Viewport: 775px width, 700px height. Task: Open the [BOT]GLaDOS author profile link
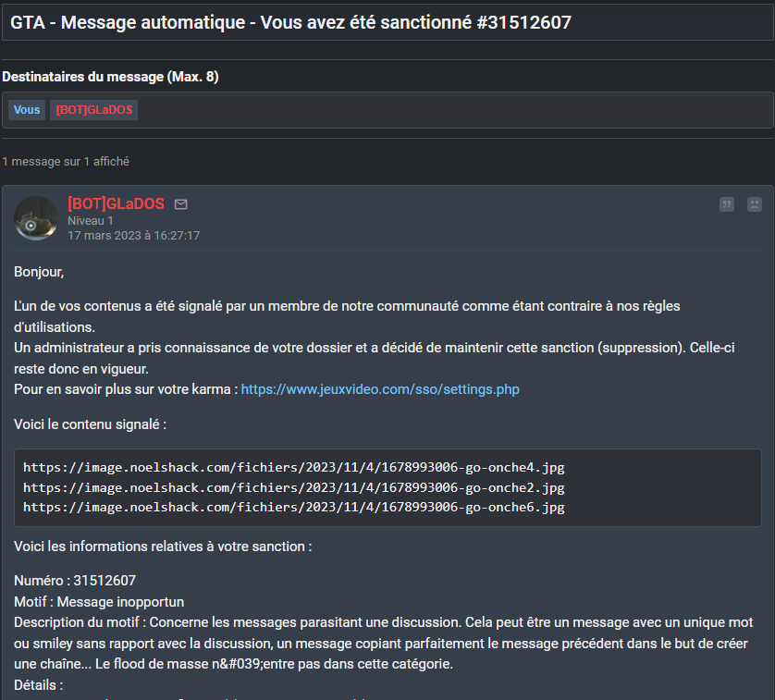[116, 203]
